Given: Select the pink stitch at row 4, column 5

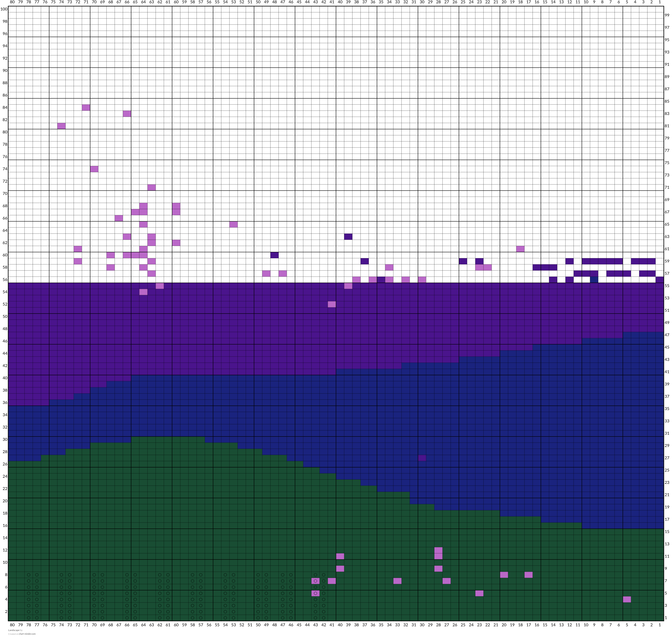Looking at the screenshot, I should (x=627, y=599).
